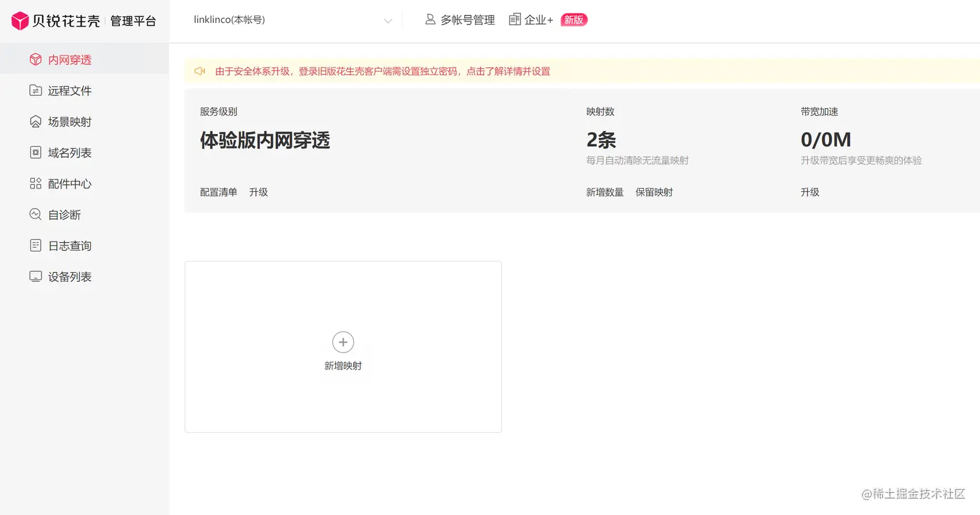The width and height of the screenshot is (980, 515).
Task: Click the 新增映射 label
Action: [343, 366]
